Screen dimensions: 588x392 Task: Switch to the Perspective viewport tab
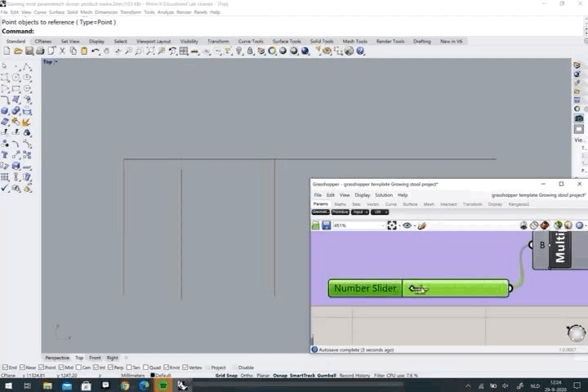pos(57,358)
